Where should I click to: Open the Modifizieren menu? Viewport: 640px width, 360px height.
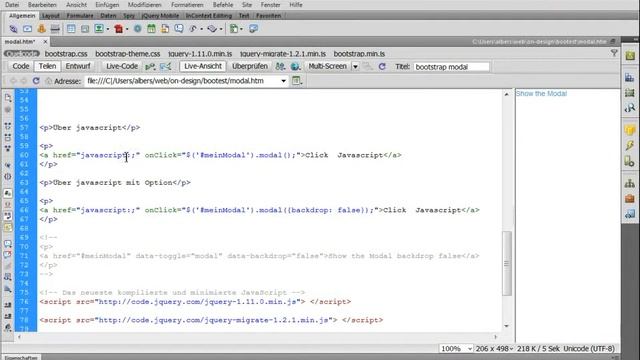(x=144, y=5)
